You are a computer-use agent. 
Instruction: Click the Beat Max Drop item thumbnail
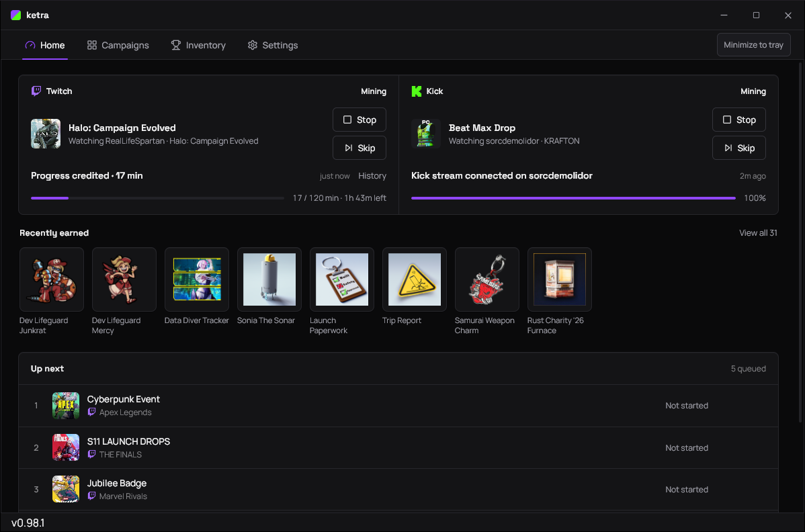pos(426,134)
